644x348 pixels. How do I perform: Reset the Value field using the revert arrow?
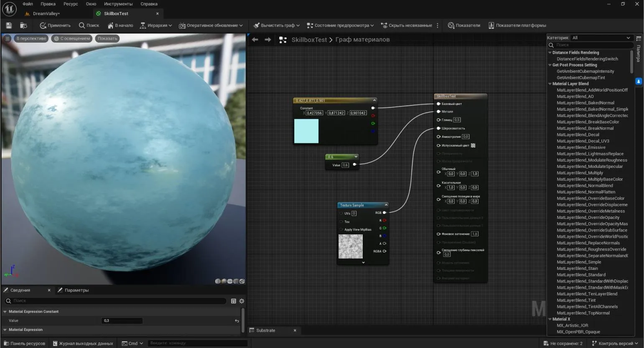[237, 321]
